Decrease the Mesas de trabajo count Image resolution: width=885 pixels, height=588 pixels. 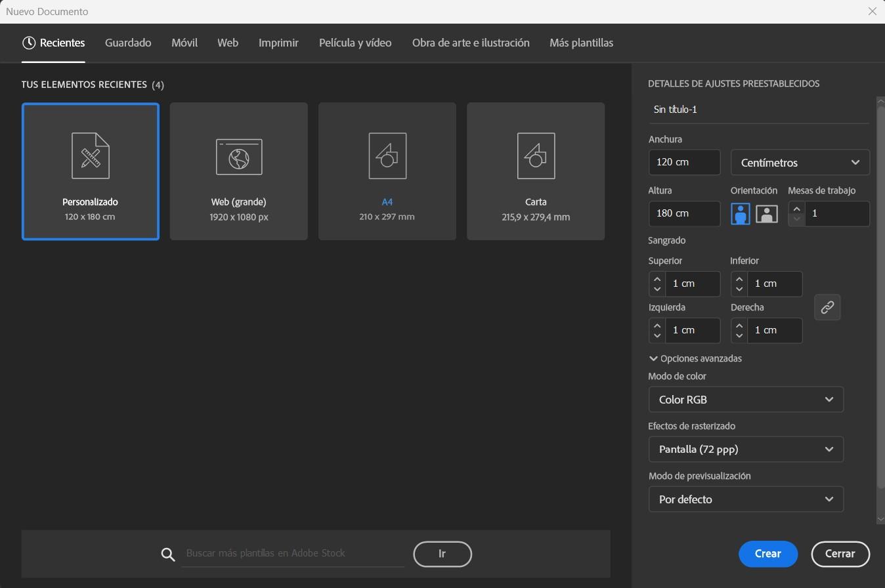[x=796, y=219]
